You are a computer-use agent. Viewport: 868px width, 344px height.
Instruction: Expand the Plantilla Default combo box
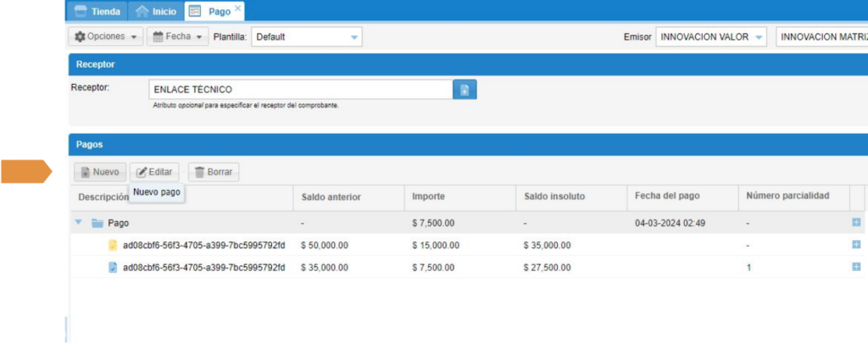click(354, 37)
